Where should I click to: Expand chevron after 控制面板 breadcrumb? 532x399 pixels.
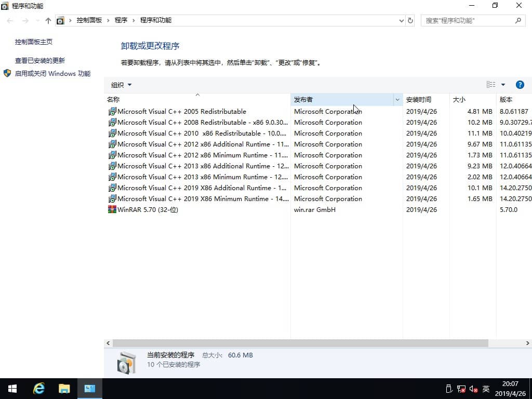(x=108, y=20)
